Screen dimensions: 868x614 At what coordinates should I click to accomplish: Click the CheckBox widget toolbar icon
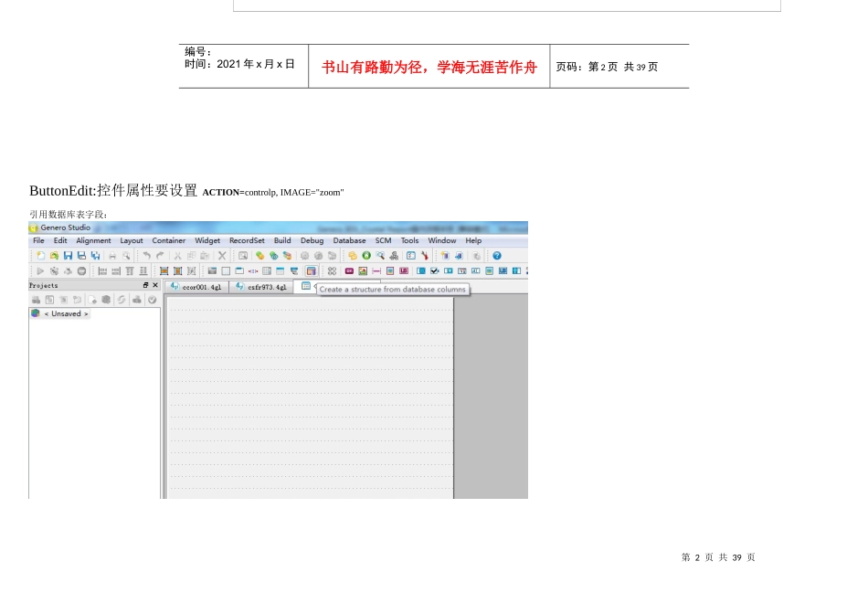[x=435, y=271]
